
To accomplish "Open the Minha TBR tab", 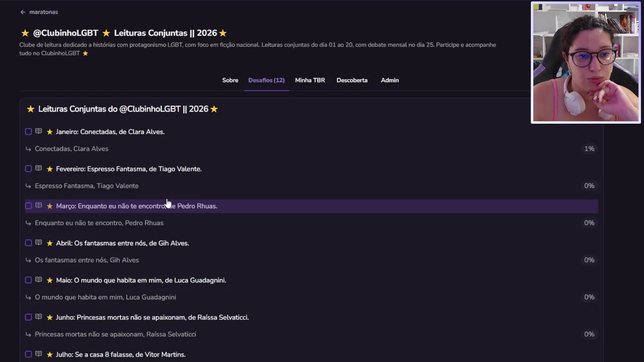I will 310,80.
